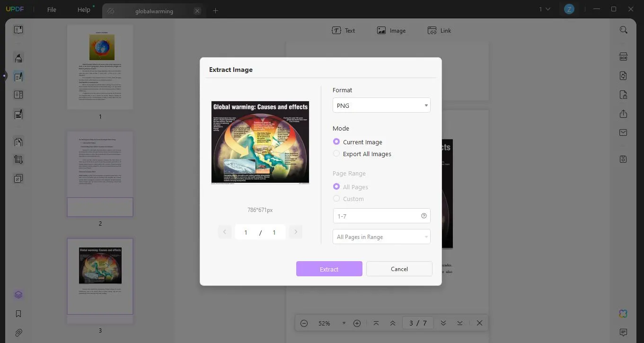This screenshot has width=644, height=343.
Task: Select the Image edit tool tab
Action: click(x=391, y=30)
